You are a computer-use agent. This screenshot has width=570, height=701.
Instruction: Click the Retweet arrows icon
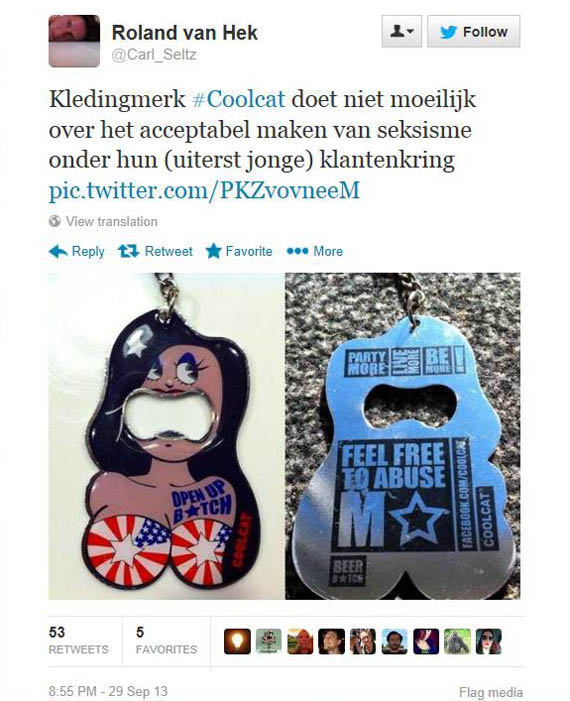129,251
